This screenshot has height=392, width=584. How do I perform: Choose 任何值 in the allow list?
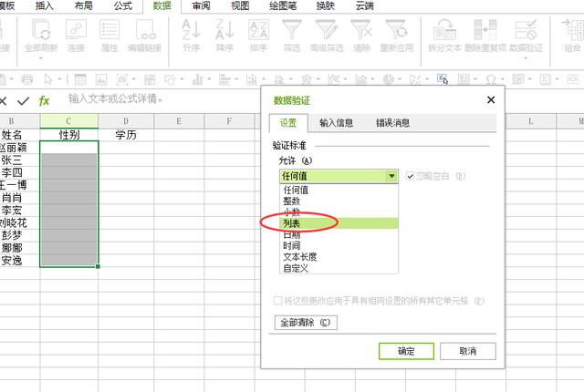339,190
